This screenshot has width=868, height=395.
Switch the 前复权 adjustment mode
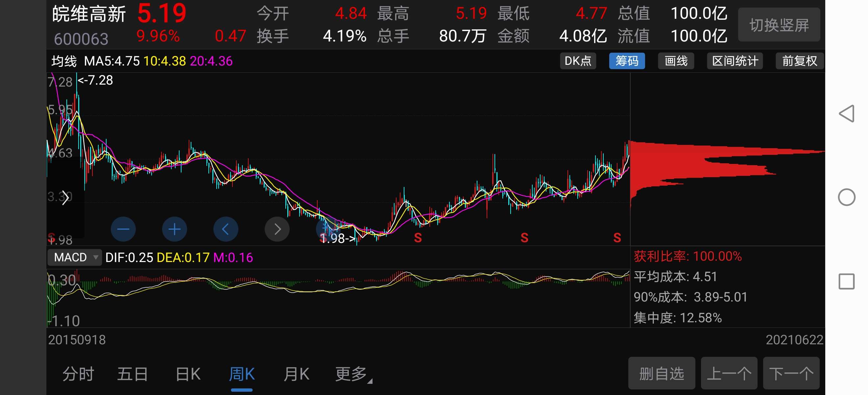(x=800, y=61)
